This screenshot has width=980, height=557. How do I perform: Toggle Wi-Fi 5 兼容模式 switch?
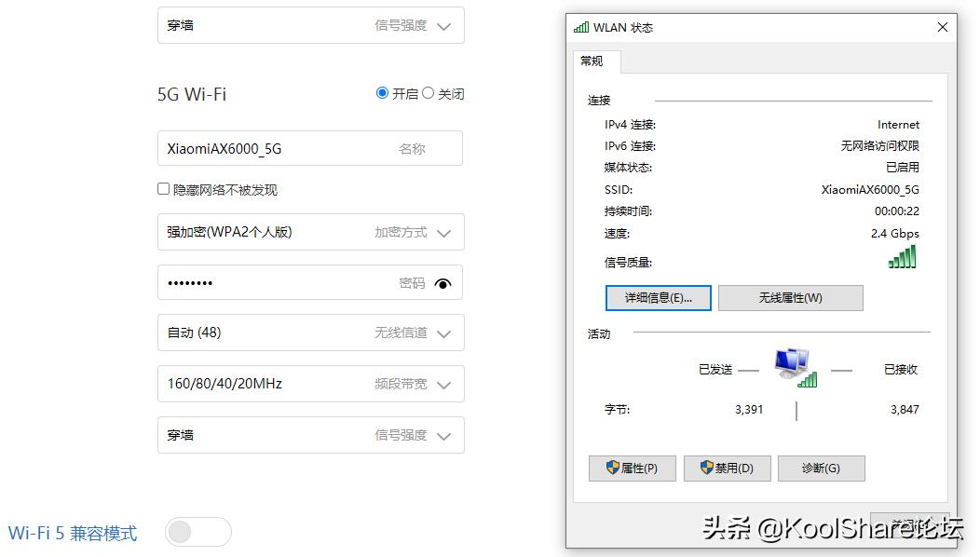point(197,530)
